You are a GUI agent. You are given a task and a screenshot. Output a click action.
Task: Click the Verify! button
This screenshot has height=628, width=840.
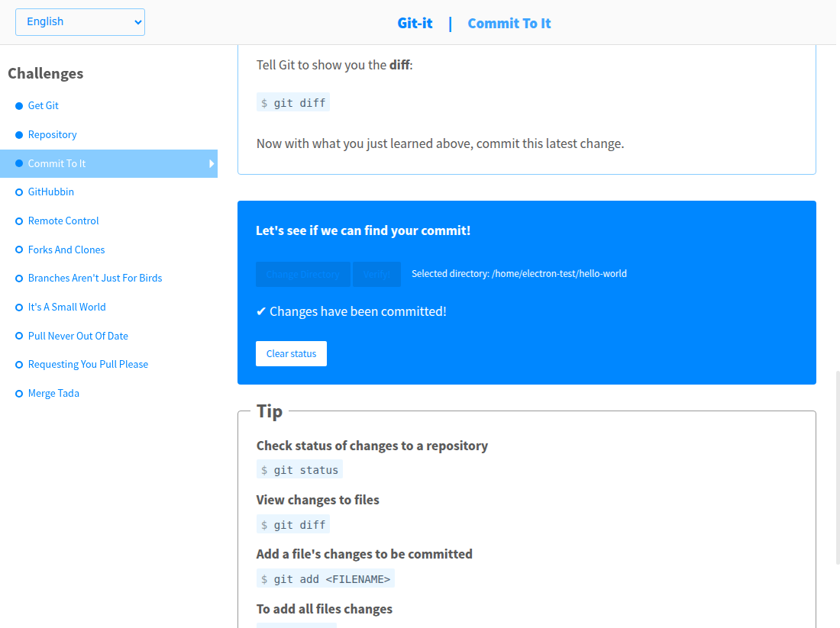(376, 274)
